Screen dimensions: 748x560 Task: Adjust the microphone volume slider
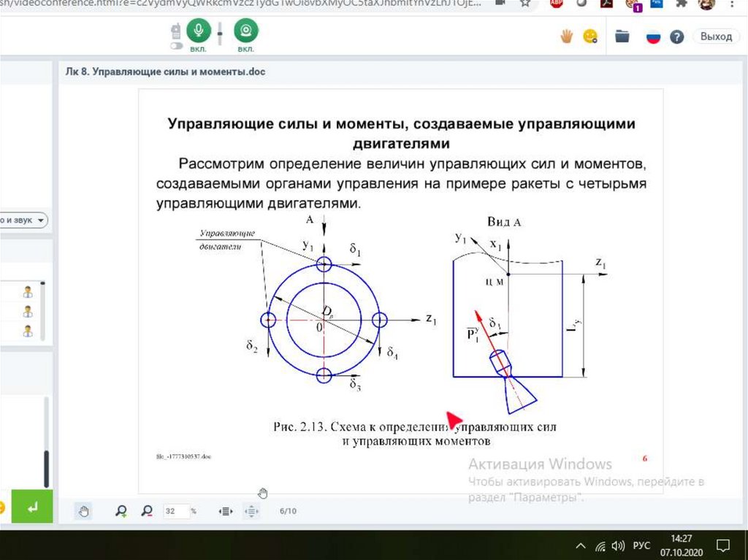point(221,33)
